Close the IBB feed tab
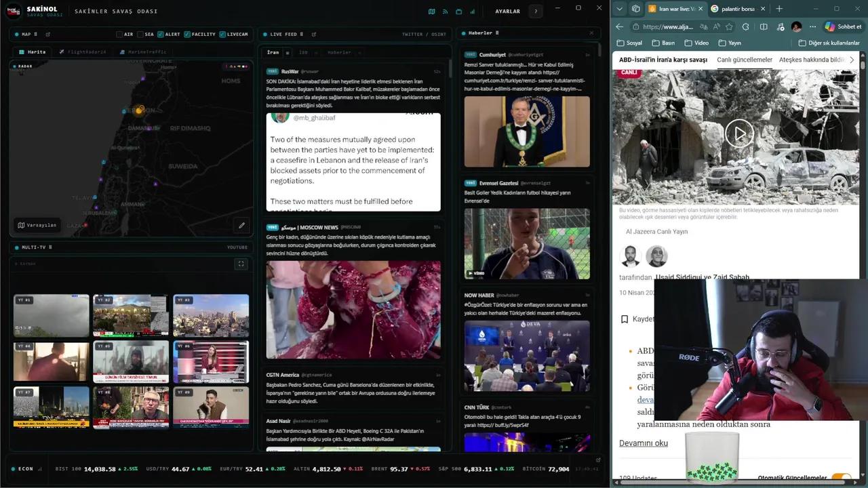The width and height of the screenshot is (868, 488). pos(315,52)
